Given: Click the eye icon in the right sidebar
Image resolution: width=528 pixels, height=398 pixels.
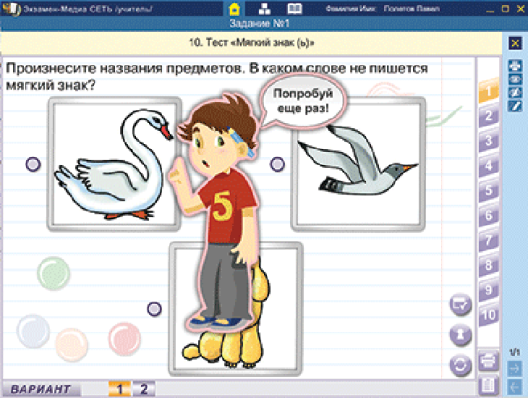Looking at the screenshot, I should click(515, 79).
